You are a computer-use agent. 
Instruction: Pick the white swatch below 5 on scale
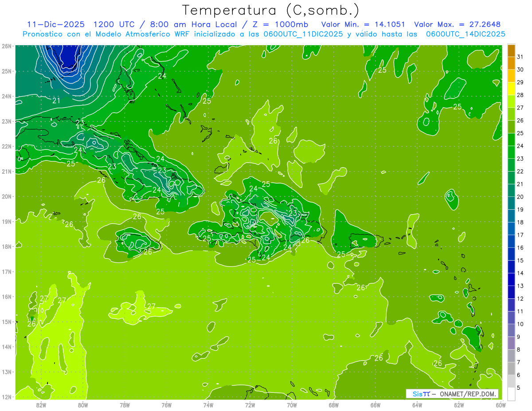(511, 394)
